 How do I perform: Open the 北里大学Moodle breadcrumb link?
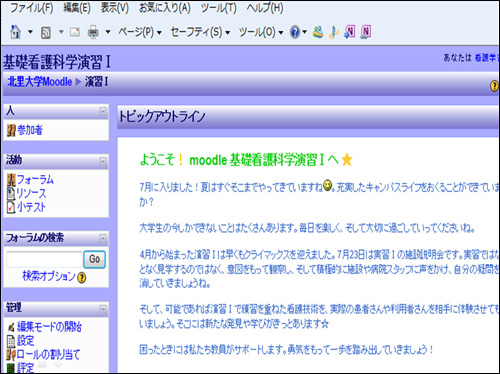coord(40,82)
